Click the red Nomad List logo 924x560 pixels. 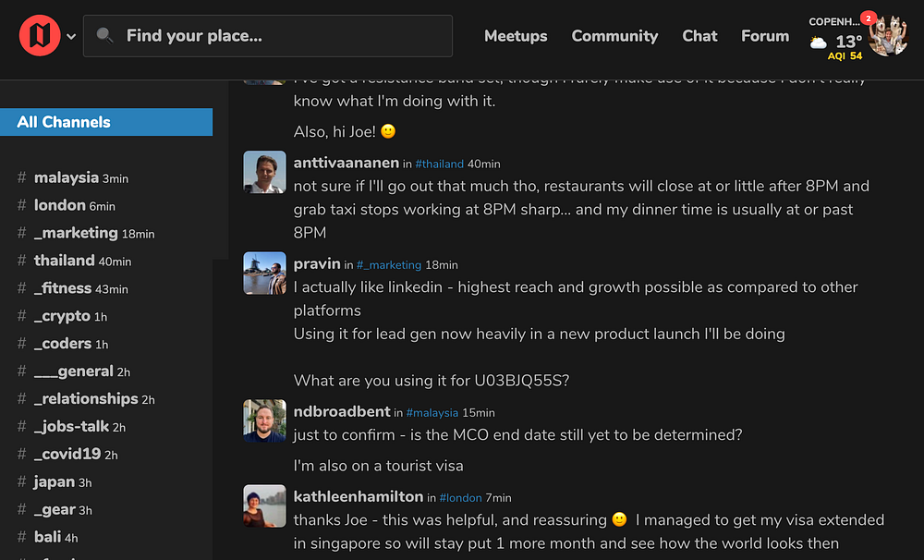pyautogui.click(x=39, y=36)
